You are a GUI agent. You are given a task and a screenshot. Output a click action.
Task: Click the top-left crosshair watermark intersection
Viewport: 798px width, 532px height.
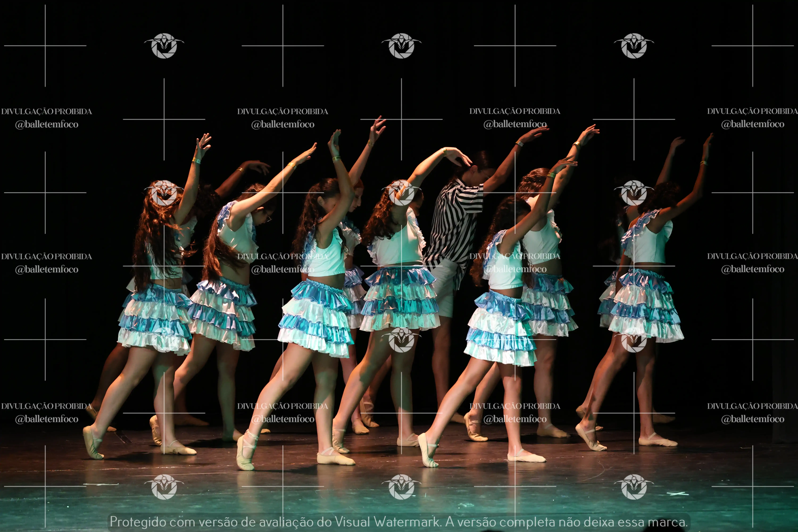click(45, 45)
